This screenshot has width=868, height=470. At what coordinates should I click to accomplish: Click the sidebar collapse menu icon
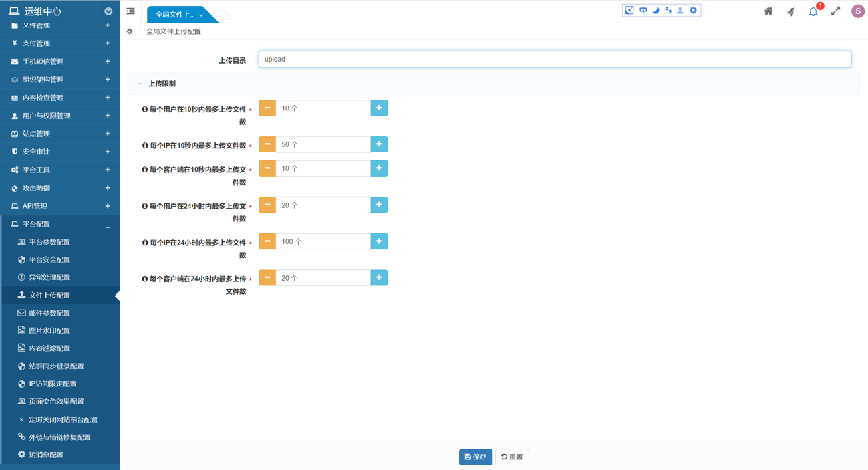131,11
